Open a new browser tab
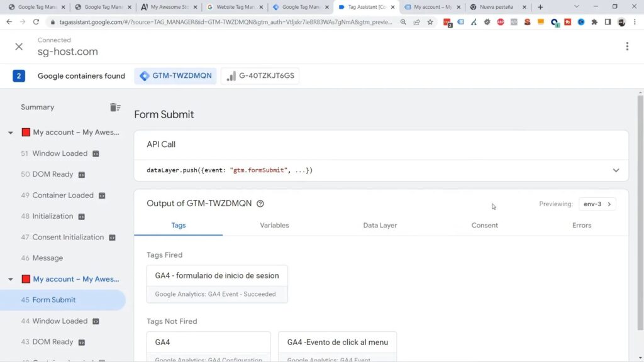644x362 pixels. point(540,7)
